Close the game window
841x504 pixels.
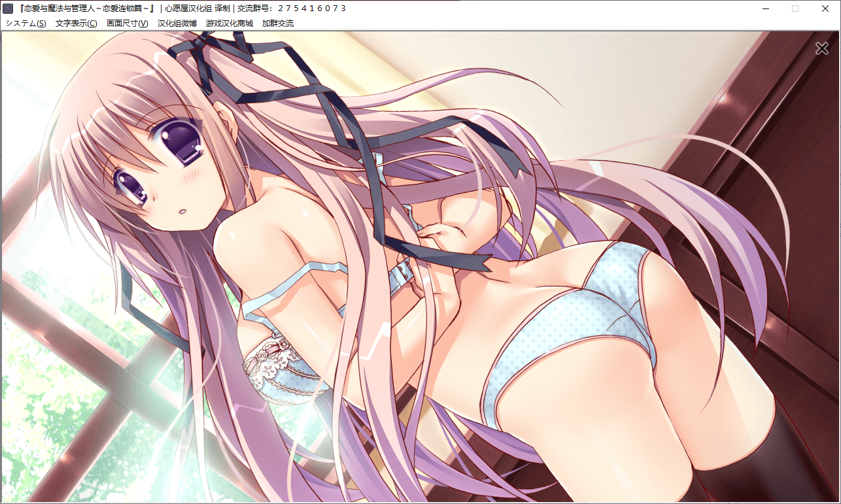[x=825, y=8]
